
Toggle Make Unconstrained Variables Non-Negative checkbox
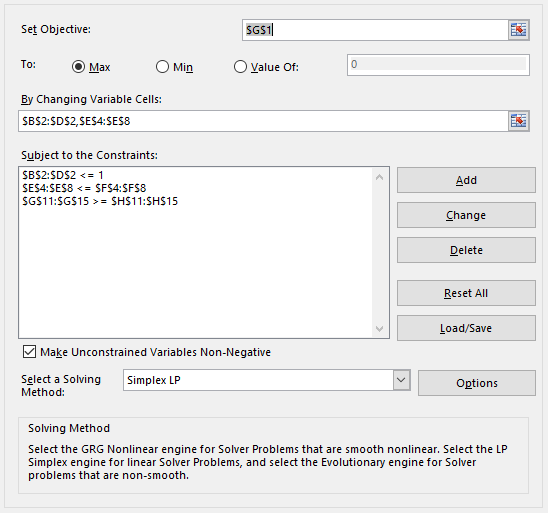[x=29, y=352]
